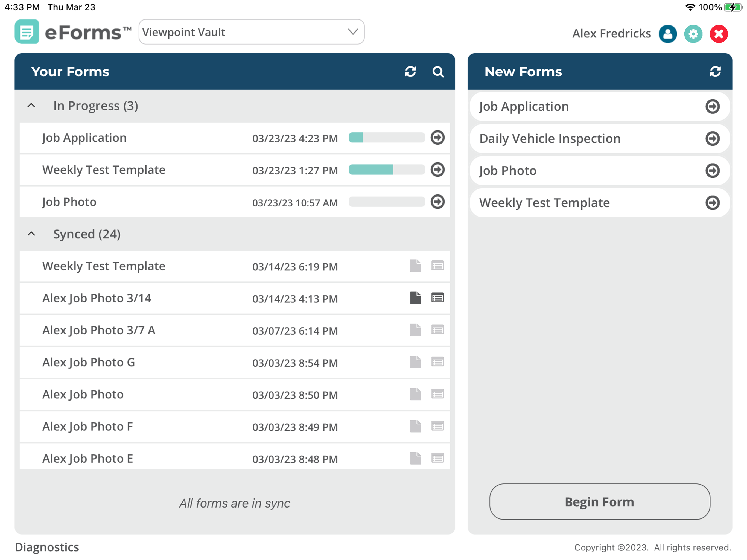The width and height of the screenshot is (747, 560).
Task: Refresh the Your Forms list
Action: (410, 72)
